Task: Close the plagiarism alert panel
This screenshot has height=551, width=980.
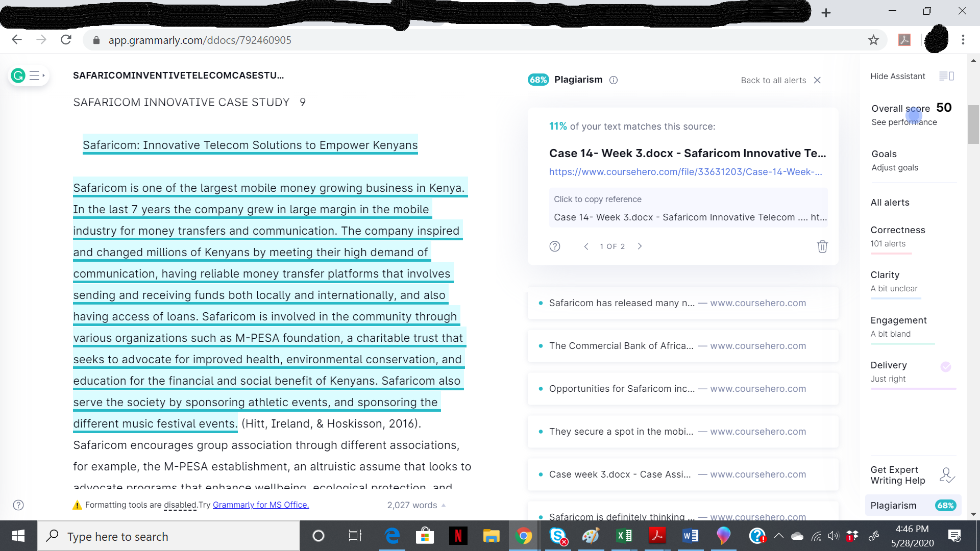Action: coord(817,80)
